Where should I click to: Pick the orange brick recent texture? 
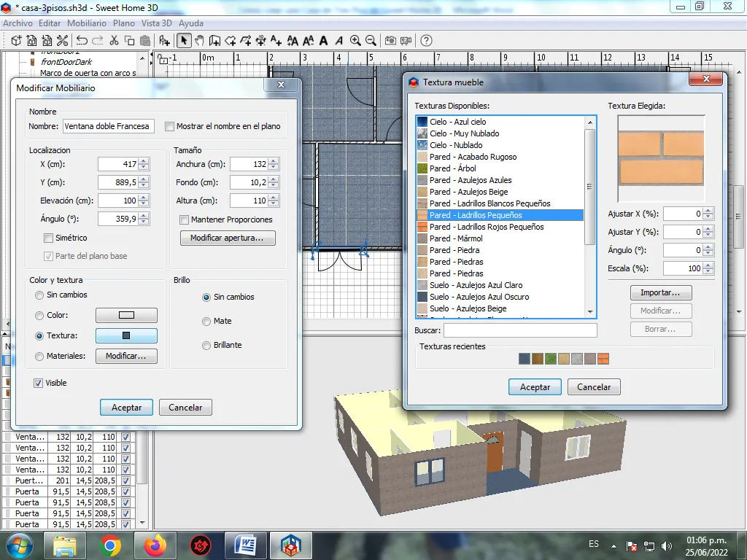point(603,359)
